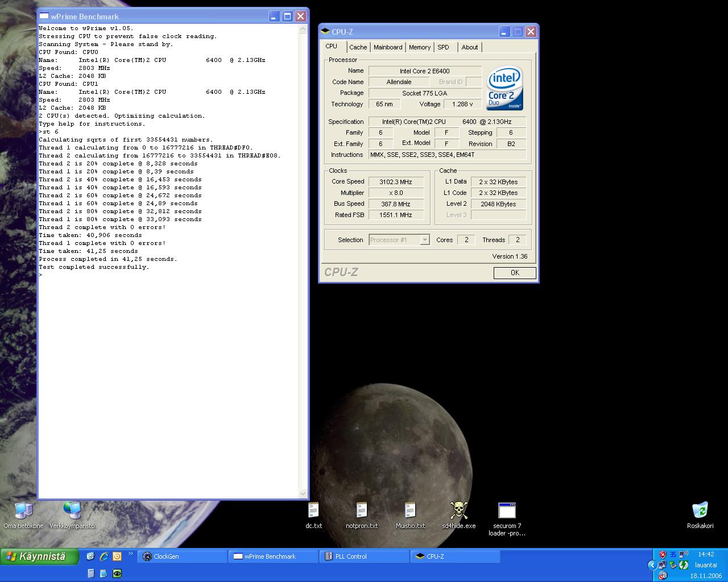
Task: Click the Rated FSB 1551.1 MHz value
Action: click(396, 215)
